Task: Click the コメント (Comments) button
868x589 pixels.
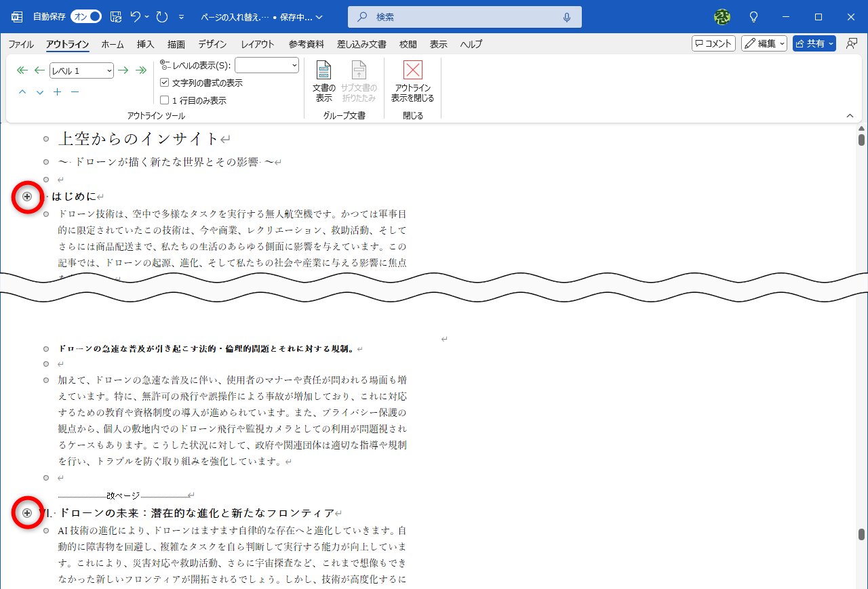Action: pos(713,43)
